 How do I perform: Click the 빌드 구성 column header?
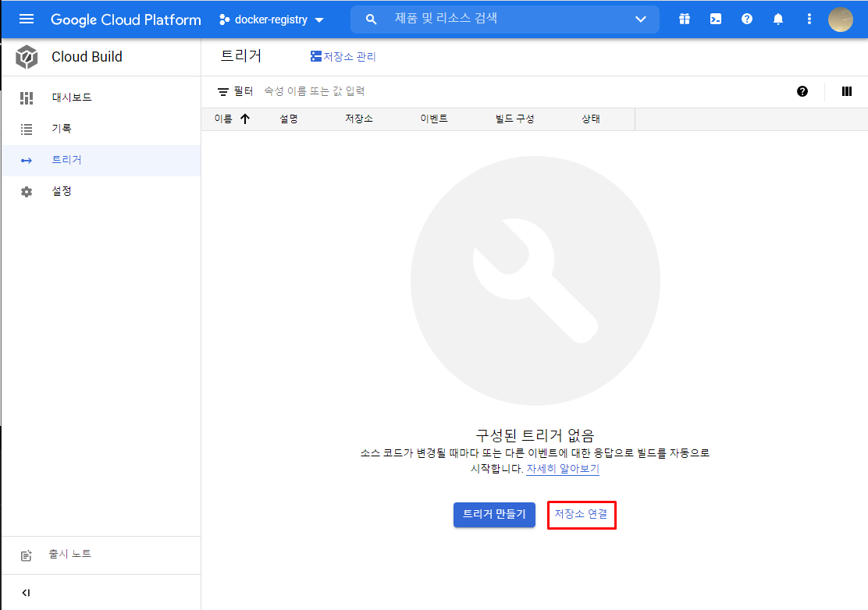tap(515, 119)
